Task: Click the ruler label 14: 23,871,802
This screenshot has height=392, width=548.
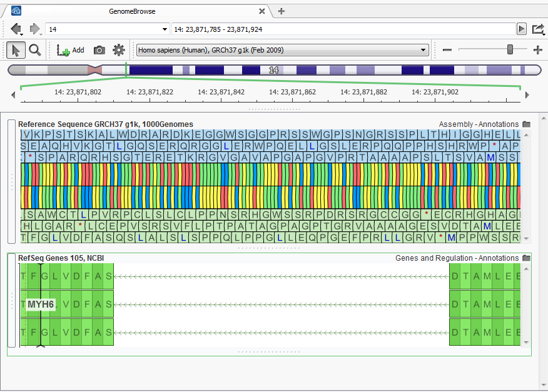Action: coord(78,93)
